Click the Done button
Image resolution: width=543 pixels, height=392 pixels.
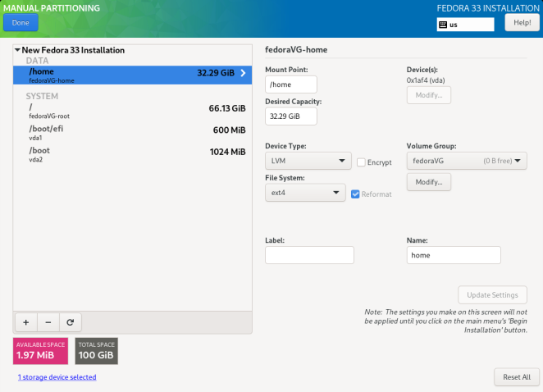[x=21, y=22]
